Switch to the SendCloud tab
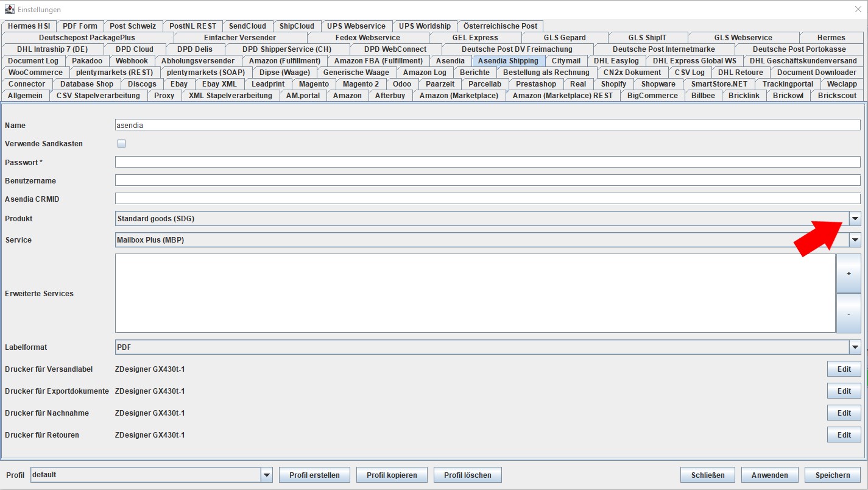Screen dimensions: 868x490 click(247, 26)
